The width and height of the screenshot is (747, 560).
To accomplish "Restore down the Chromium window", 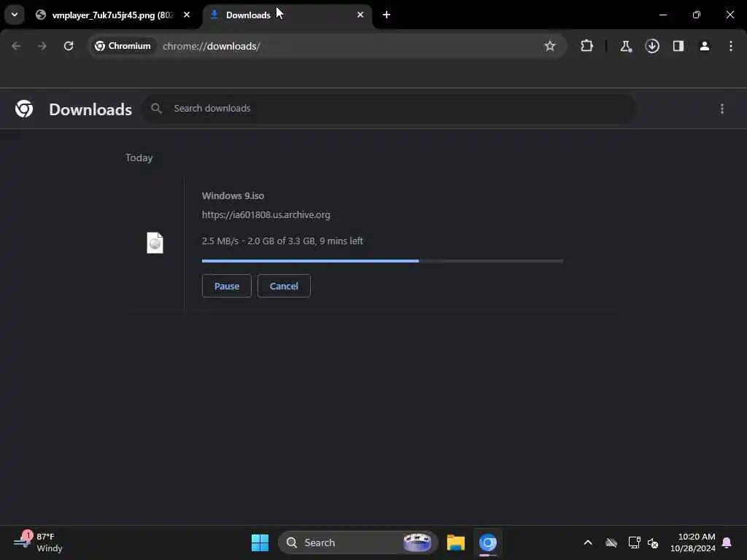I will coord(697,15).
